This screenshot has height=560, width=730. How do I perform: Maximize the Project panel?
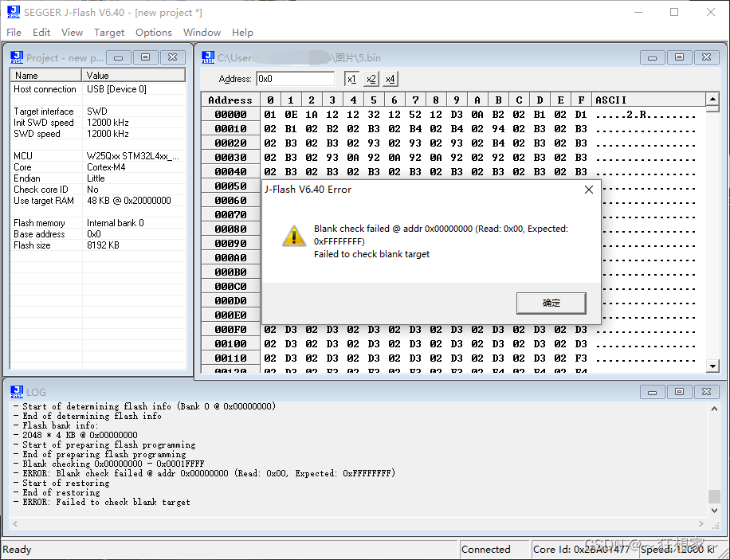point(145,57)
